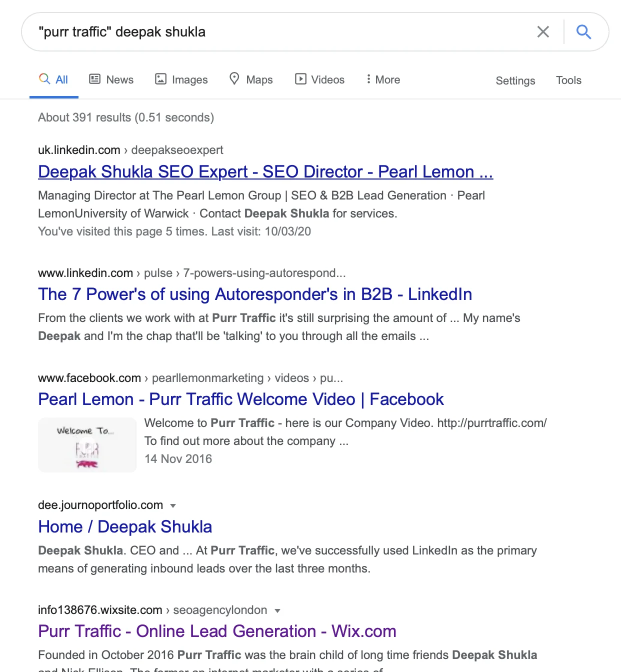
Task: Open the More search filters menu
Action: coord(383,79)
